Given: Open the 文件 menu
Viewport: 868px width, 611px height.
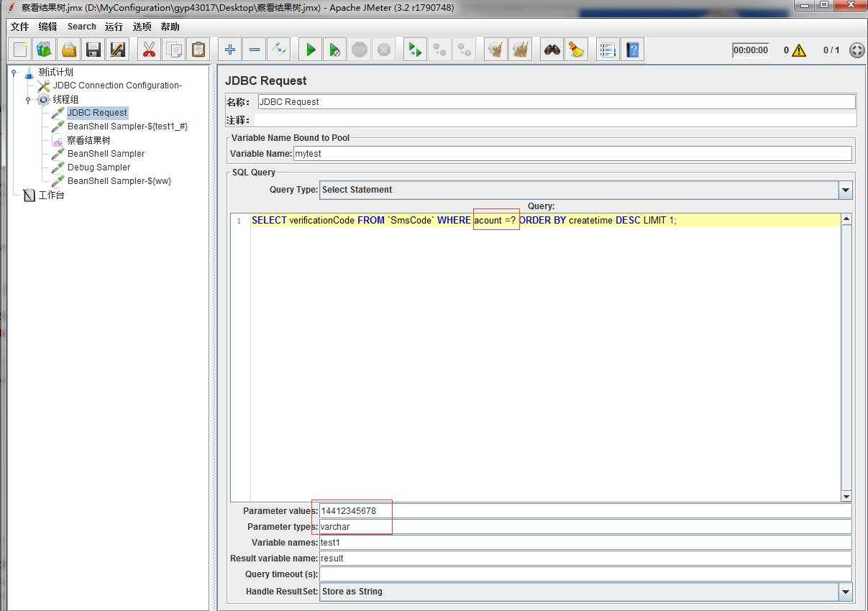Looking at the screenshot, I should click(x=19, y=27).
